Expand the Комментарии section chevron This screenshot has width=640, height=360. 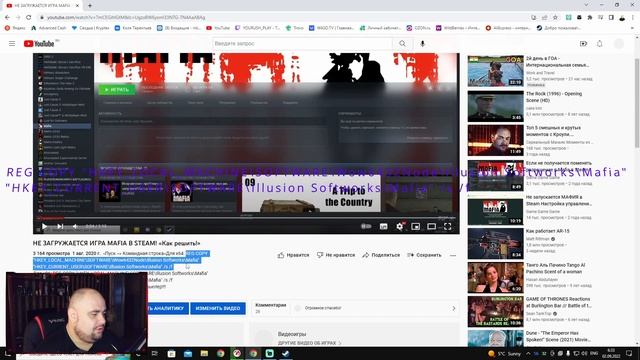click(x=453, y=309)
